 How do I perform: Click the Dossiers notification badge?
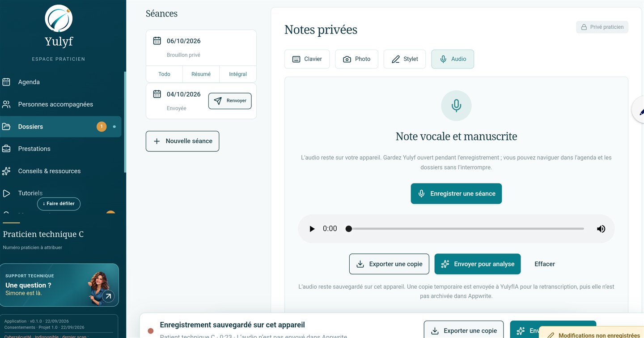tap(102, 127)
